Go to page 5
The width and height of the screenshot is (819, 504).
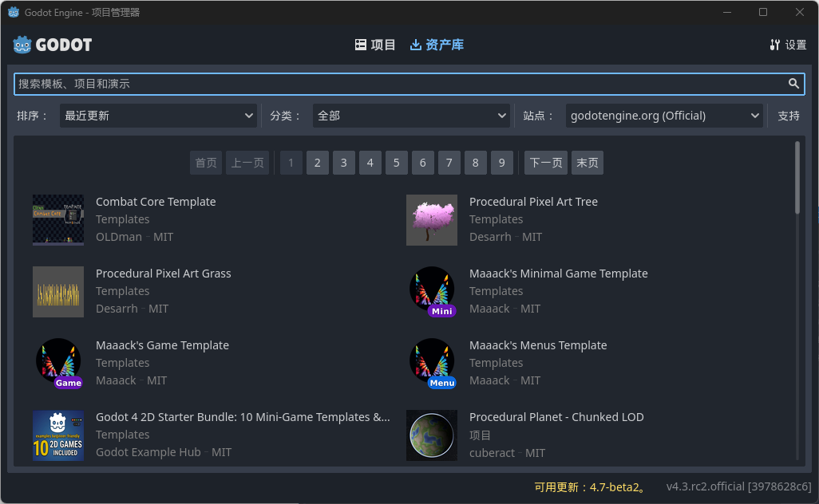397,163
